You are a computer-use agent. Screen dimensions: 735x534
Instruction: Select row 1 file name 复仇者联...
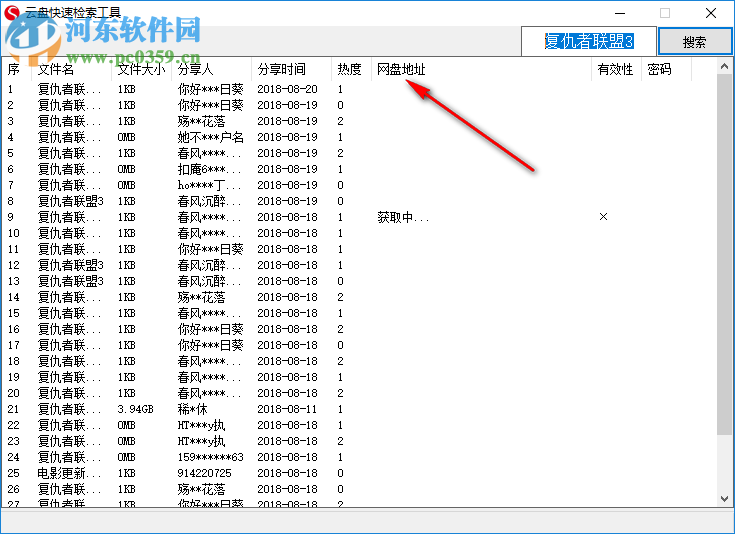pyautogui.click(x=69, y=89)
